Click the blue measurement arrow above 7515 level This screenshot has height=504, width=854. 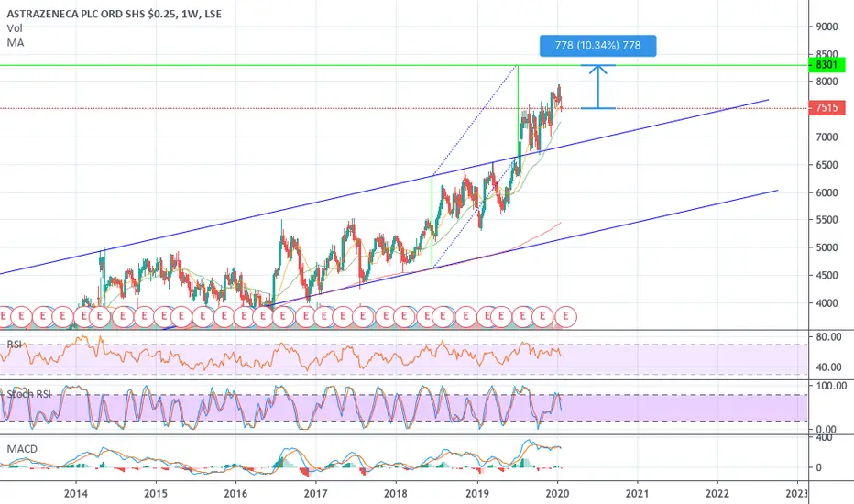(598, 87)
